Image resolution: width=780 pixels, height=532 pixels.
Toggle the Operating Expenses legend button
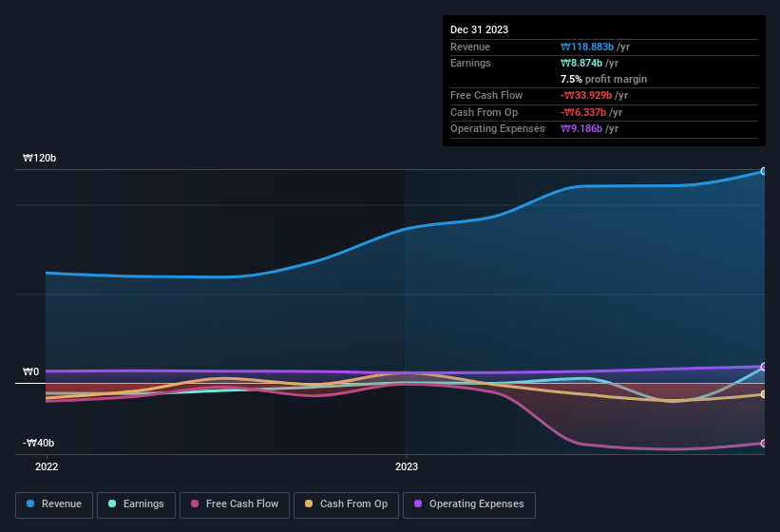tap(468, 504)
